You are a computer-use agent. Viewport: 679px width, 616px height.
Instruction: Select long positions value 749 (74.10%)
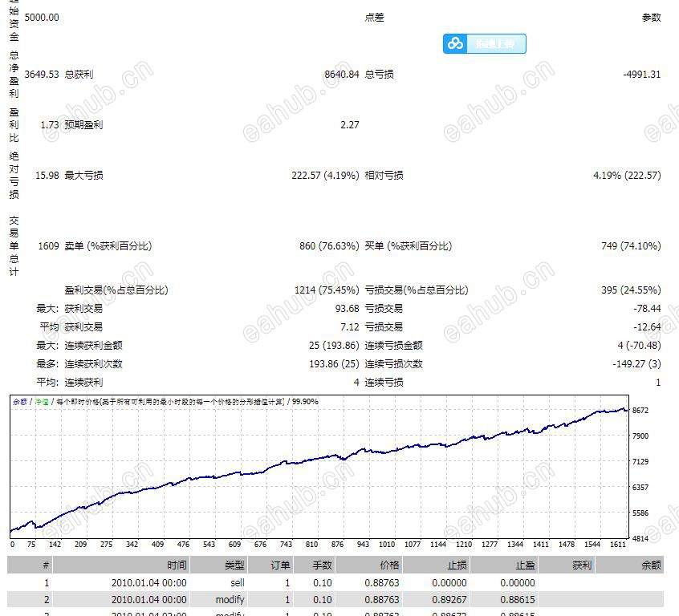tap(631, 246)
